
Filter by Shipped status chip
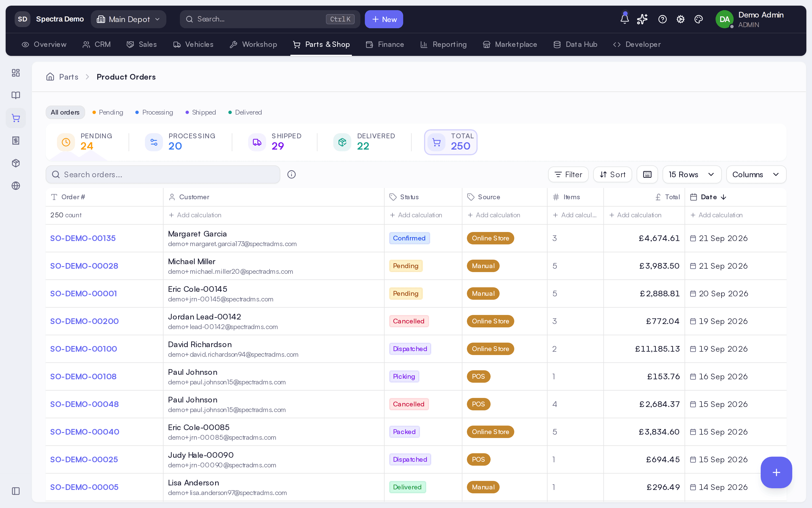click(201, 112)
